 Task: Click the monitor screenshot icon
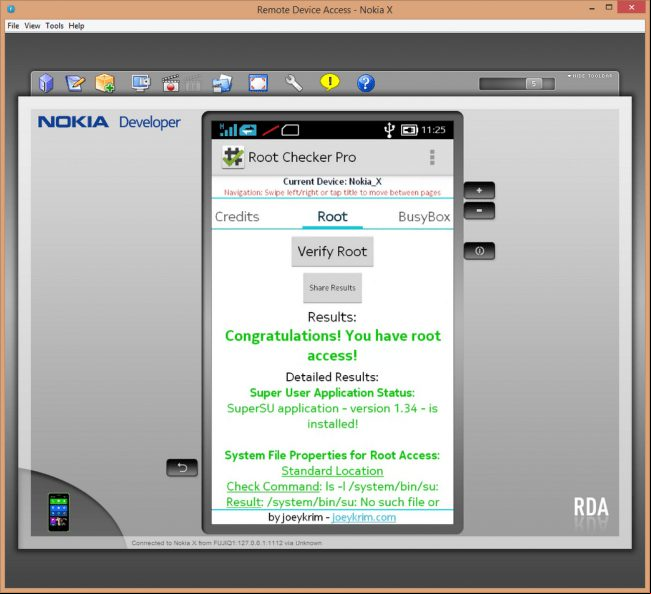point(141,83)
